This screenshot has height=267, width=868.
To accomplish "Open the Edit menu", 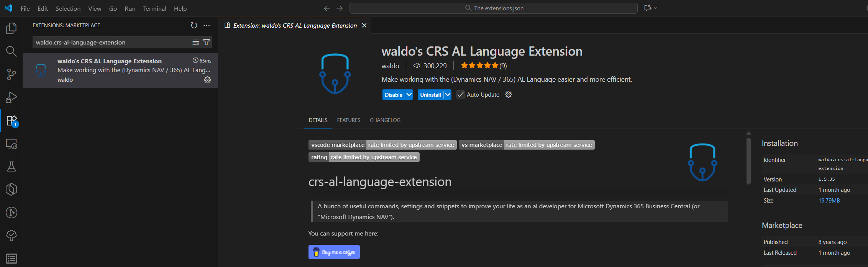I will click(x=43, y=8).
